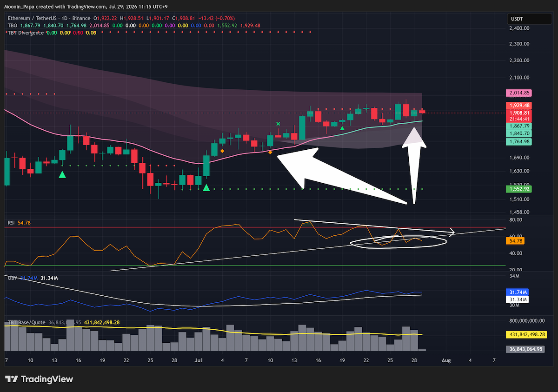Click the 1,908.81 current price label
Screen dimensions: 558x392
(x=518, y=113)
